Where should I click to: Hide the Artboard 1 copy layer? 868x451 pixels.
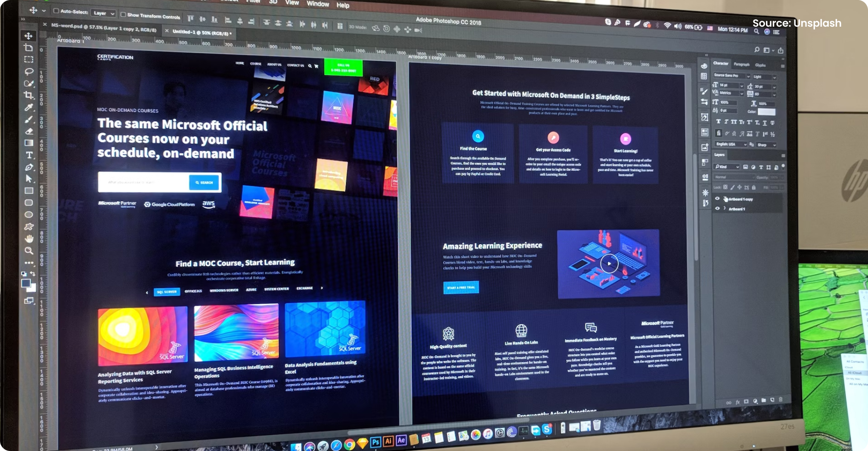pyautogui.click(x=717, y=199)
